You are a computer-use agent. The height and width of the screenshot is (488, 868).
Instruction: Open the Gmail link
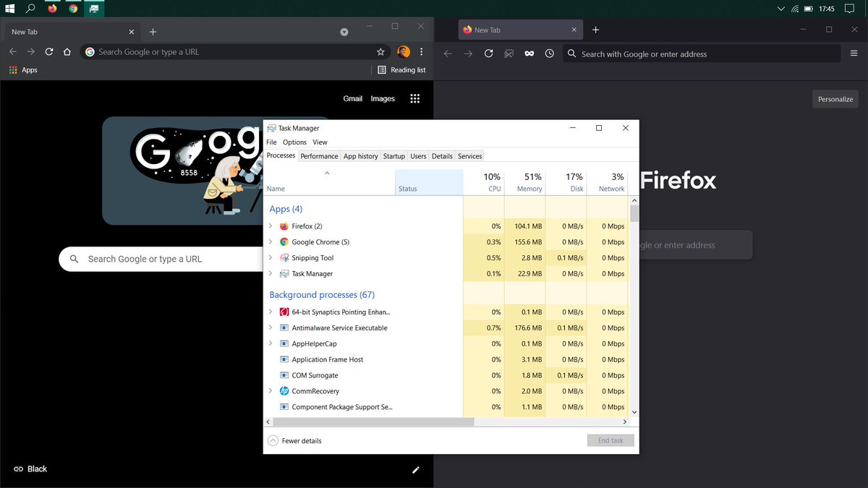[x=352, y=98]
